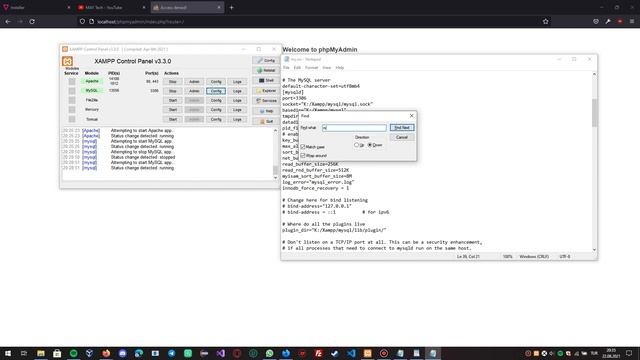Click the XAMPP log scroll down arrow

pyautogui.click(x=276, y=178)
